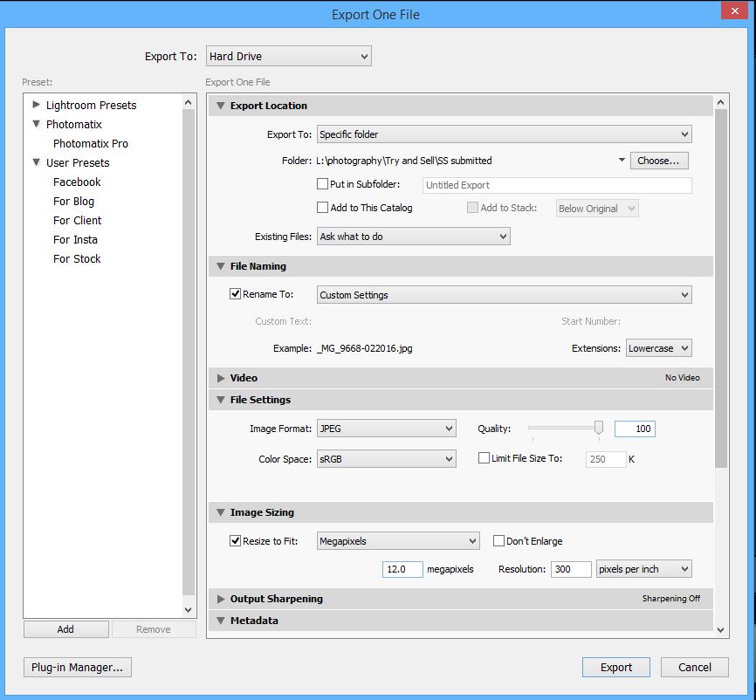This screenshot has height=700, width=756.
Task: Check the Don't Enlarge option
Action: pyautogui.click(x=499, y=541)
